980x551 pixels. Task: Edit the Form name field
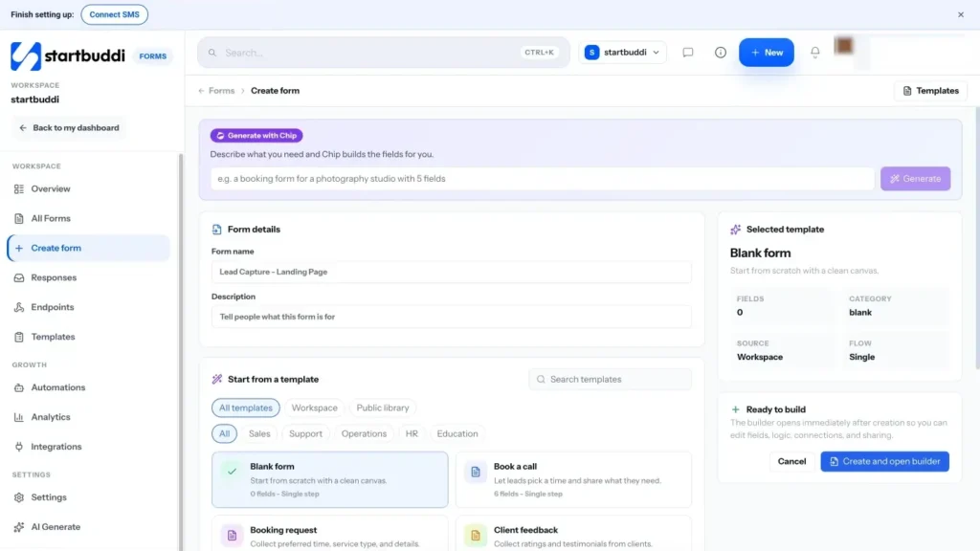(452, 272)
